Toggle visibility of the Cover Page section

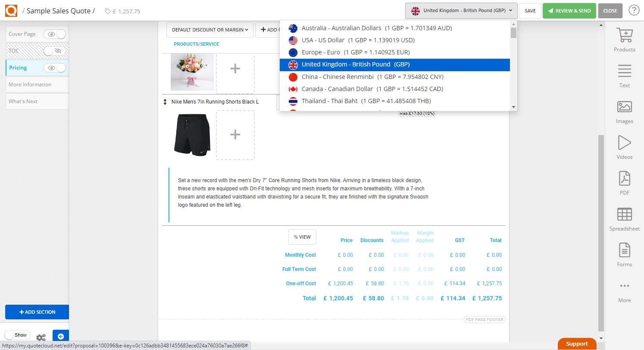pyautogui.click(x=56, y=34)
